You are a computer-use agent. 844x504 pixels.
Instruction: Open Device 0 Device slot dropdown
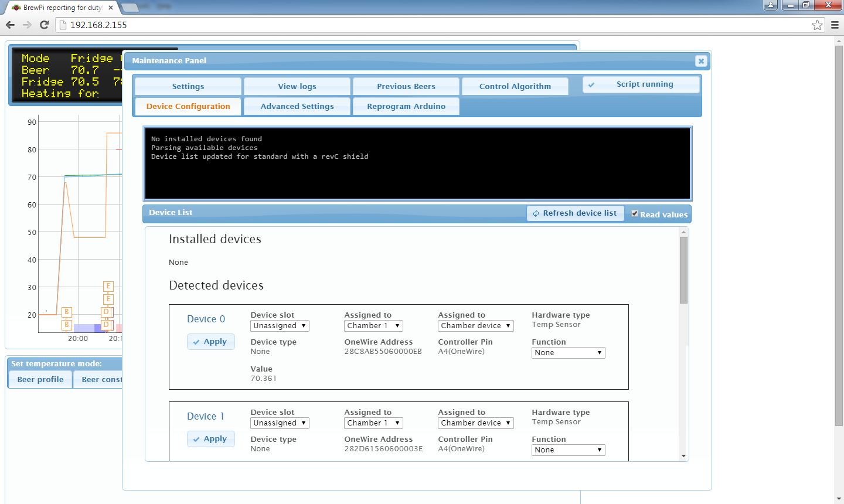280,326
